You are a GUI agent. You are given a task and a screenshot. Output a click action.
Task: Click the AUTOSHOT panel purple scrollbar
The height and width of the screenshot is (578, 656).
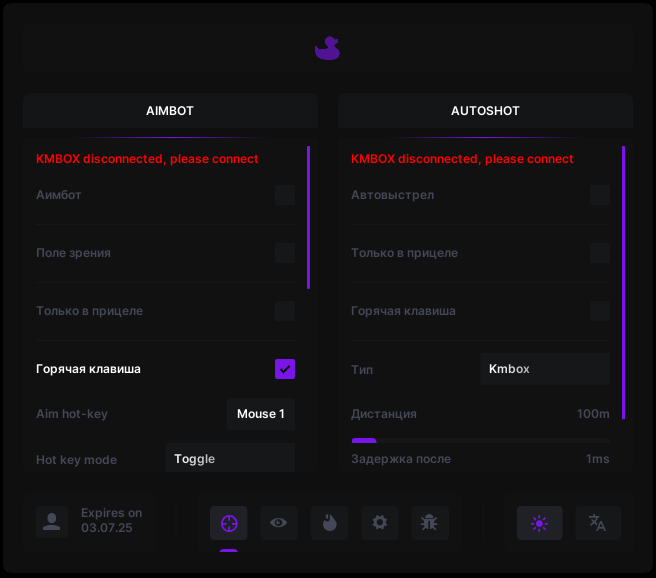(623, 282)
